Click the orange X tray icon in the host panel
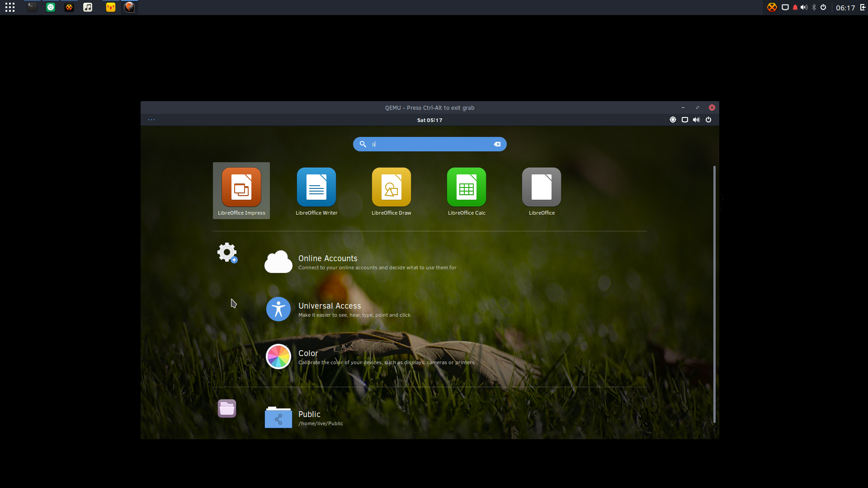 tap(772, 7)
